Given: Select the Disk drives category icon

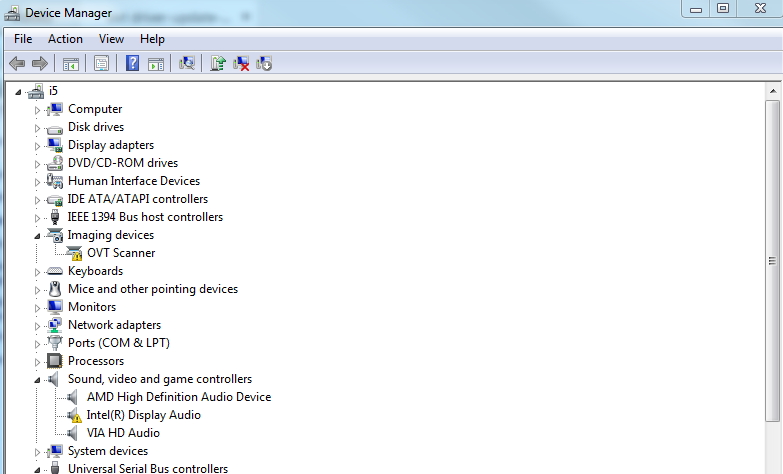Looking at the screenshot, I should pos(54,128).
